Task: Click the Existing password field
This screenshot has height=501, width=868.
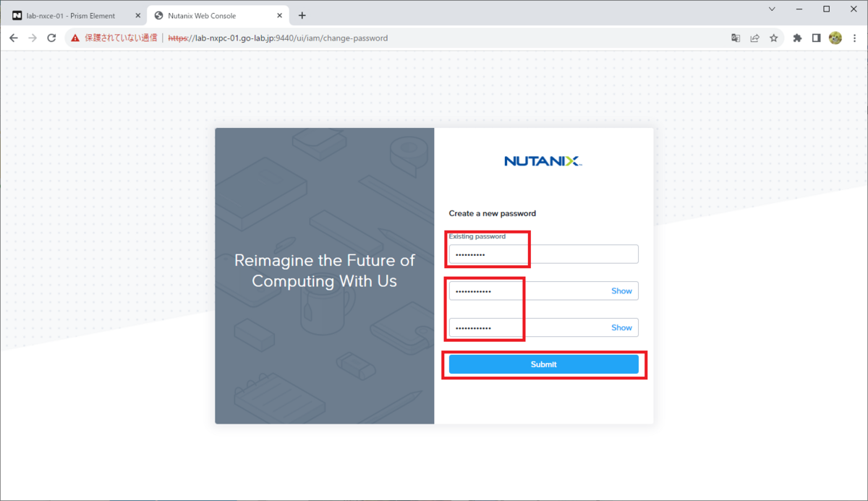Action: pos(543,254)
